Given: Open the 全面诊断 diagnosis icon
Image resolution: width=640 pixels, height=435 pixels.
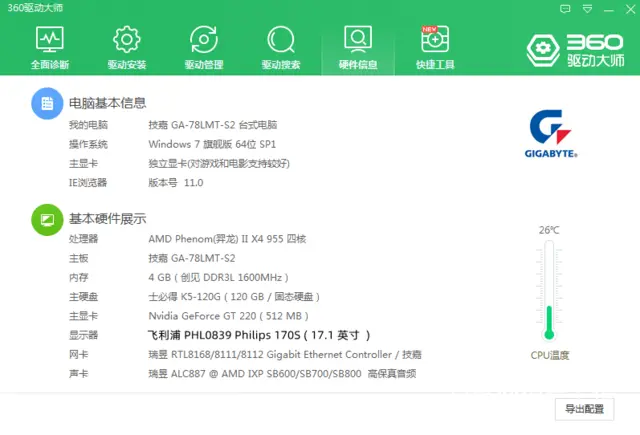Looking at the screenshot, I should pos(49,39).
